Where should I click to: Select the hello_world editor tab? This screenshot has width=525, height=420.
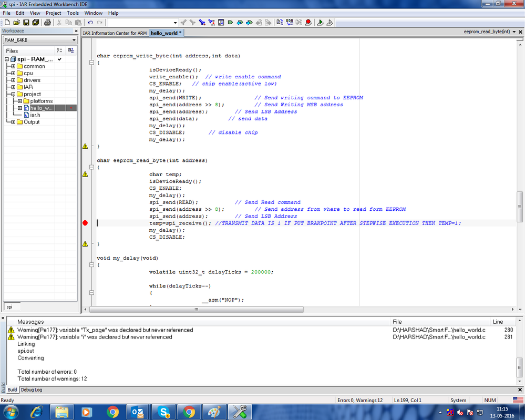[x=166, y=33]
